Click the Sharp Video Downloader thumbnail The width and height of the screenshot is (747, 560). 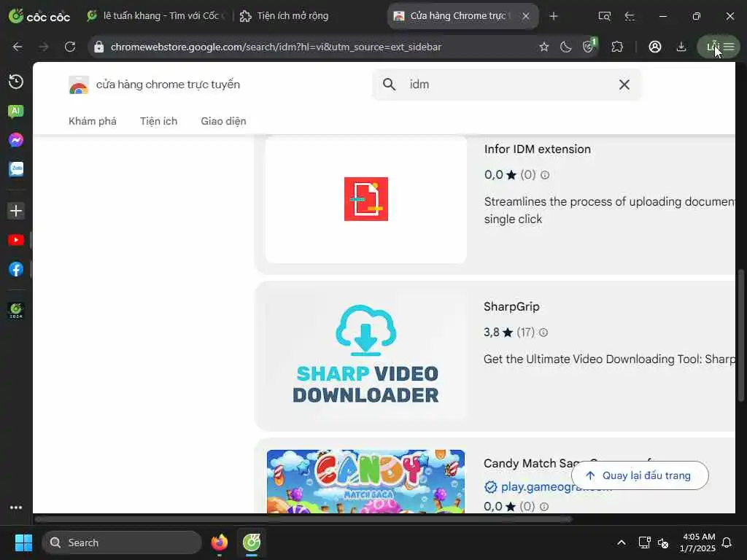click(366, 355)
